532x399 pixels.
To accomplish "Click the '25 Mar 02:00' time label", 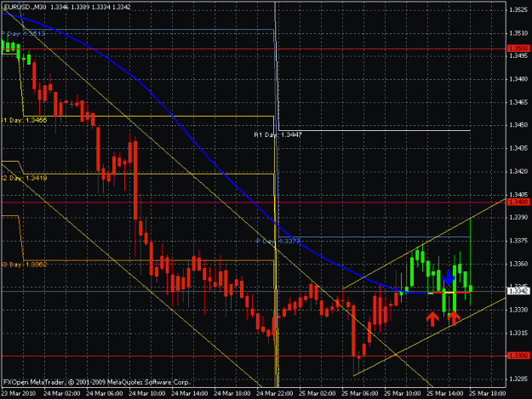I will pyautogui.click(x=317, y=394).
